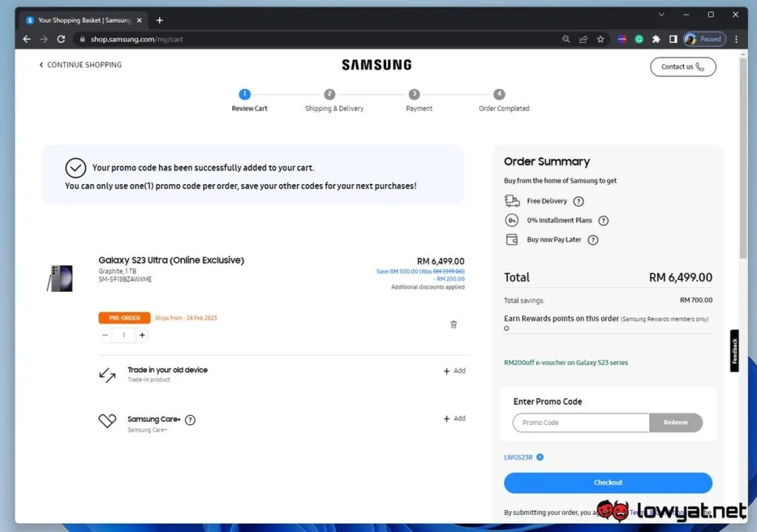The height and width of the screenshot is (532, 757).
Task: Reload the Samsung cart page
Action: point(61,39)
